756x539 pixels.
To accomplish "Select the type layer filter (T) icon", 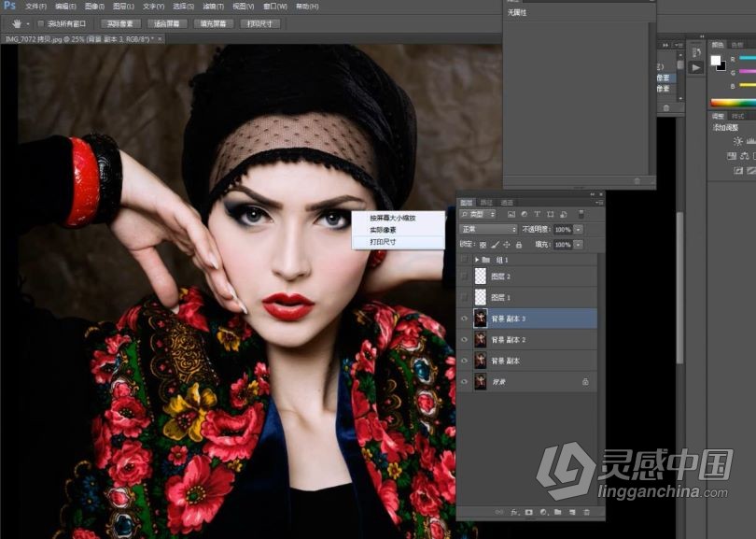I will tap(537, 214).
